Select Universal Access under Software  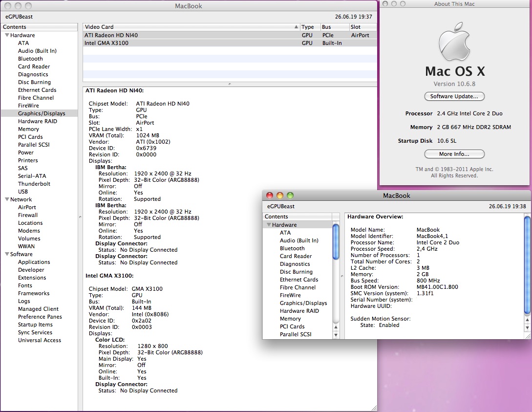pyautogui.click(x=40, y=340)
